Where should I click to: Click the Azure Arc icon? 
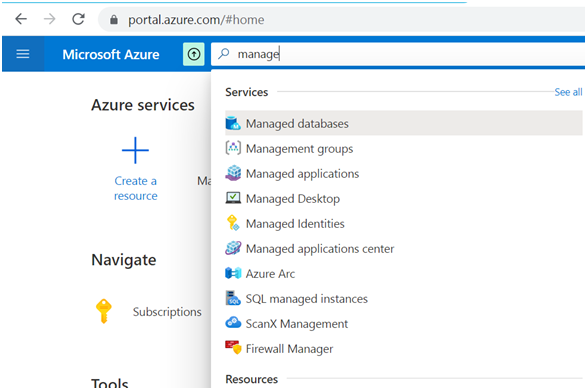(233, 273)
